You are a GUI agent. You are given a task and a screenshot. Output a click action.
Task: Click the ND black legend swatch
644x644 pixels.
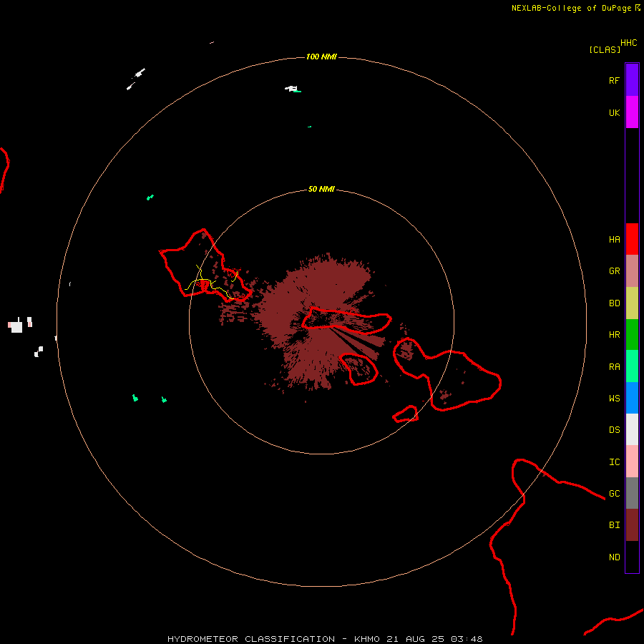(632, 557)
